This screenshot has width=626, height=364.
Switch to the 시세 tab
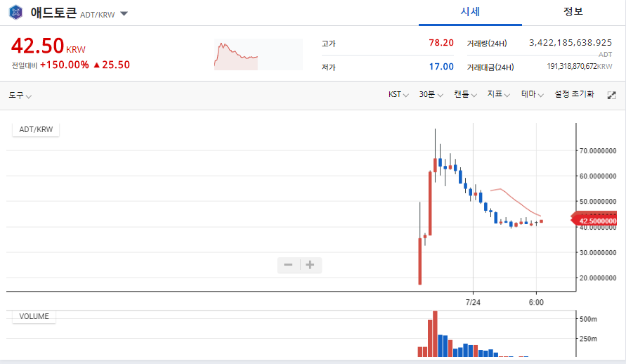click(x=469, y=12)
